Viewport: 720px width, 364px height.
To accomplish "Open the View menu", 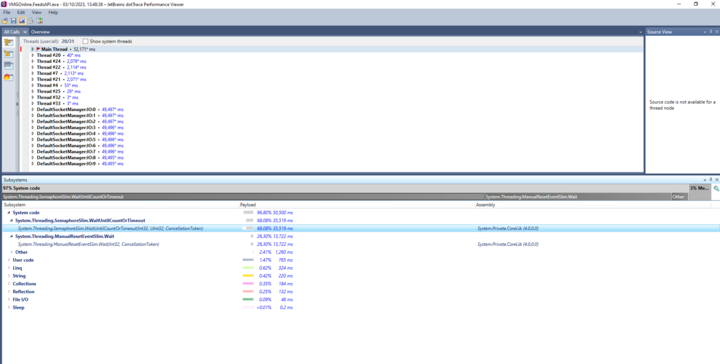I will [36, 12].
